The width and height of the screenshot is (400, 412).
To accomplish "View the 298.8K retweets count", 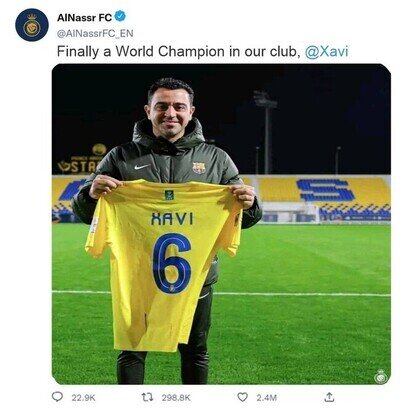I will [x=176, y=398].
